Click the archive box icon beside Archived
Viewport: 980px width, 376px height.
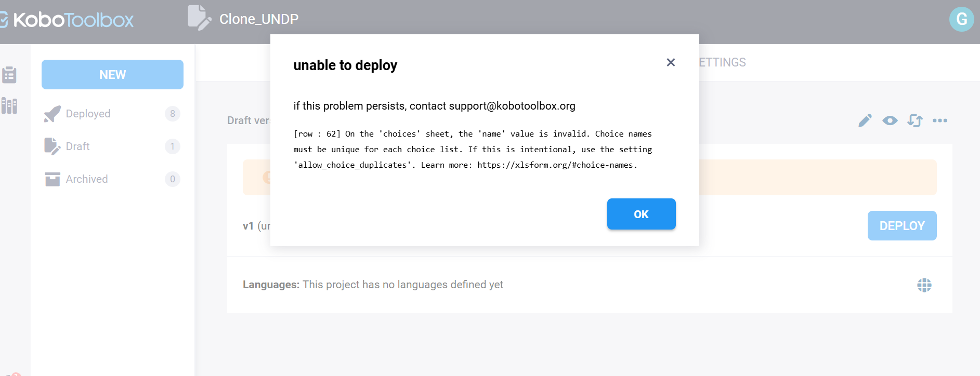pos(52,179)
